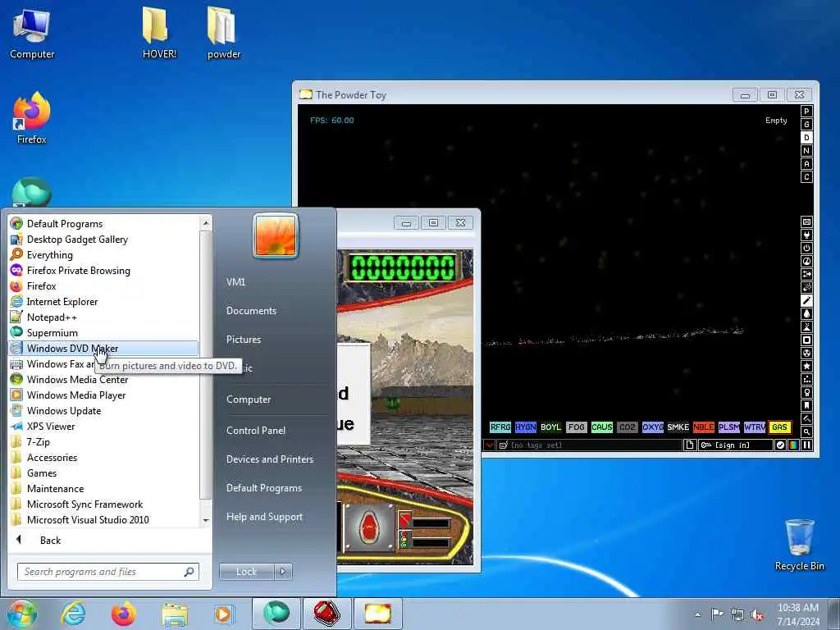Open Control Panel from Start menu

256,430
